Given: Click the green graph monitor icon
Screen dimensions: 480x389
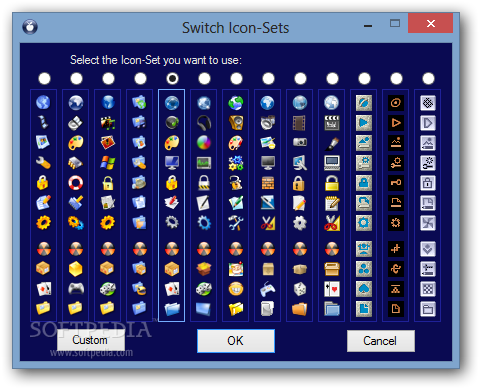Looking at the screenshot, I should coord(204,163).
